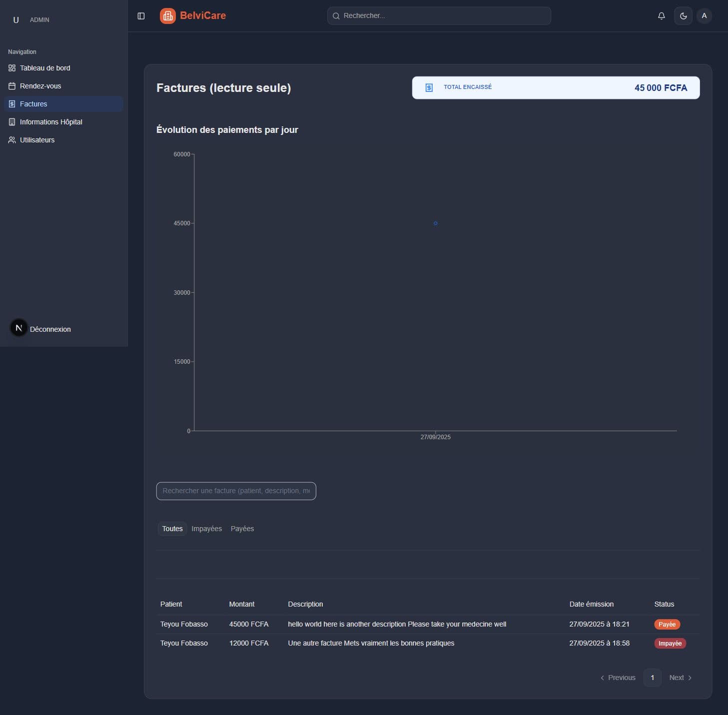The image size is (728, 715).
Task: Click the Previous pagination button
Action: click(x=618, y=678)
